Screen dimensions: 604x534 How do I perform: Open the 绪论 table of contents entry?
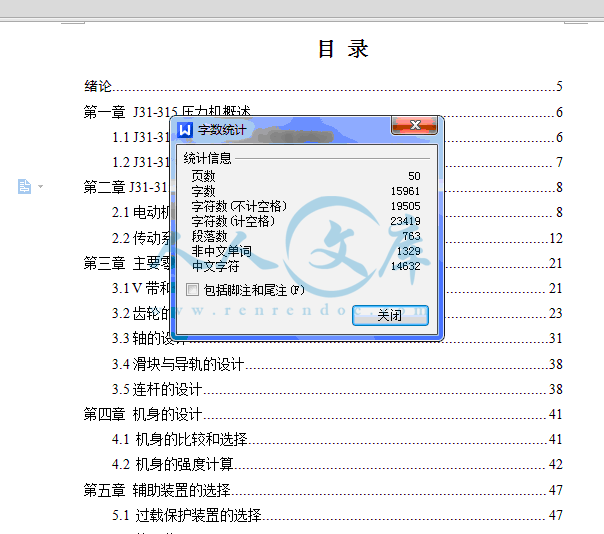pyautogui.click(x=323, y=86)
